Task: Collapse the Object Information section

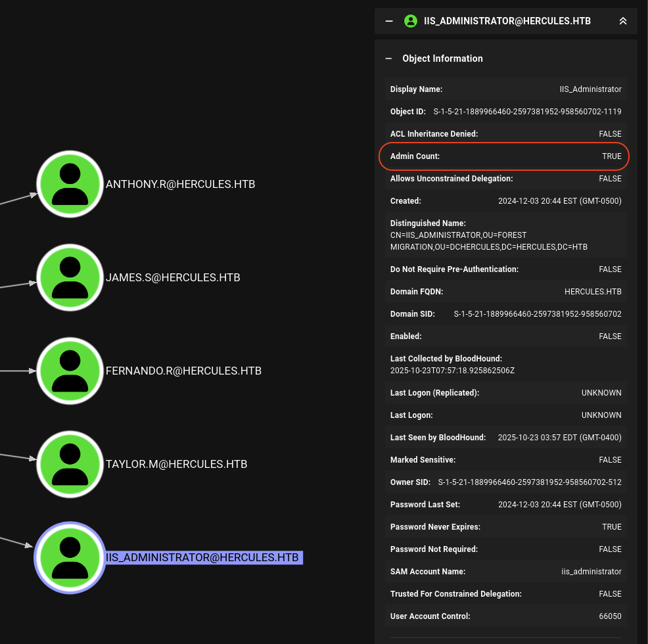Action: click(389, 58)
